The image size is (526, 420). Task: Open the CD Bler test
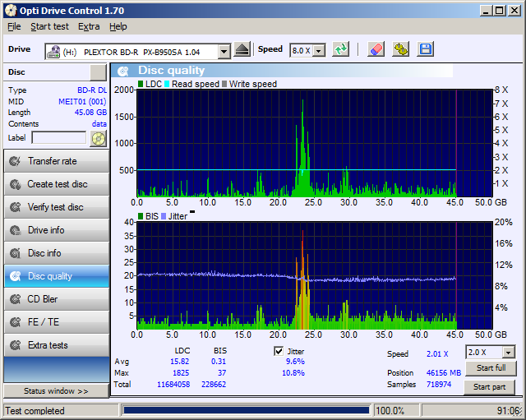(57, 299)
